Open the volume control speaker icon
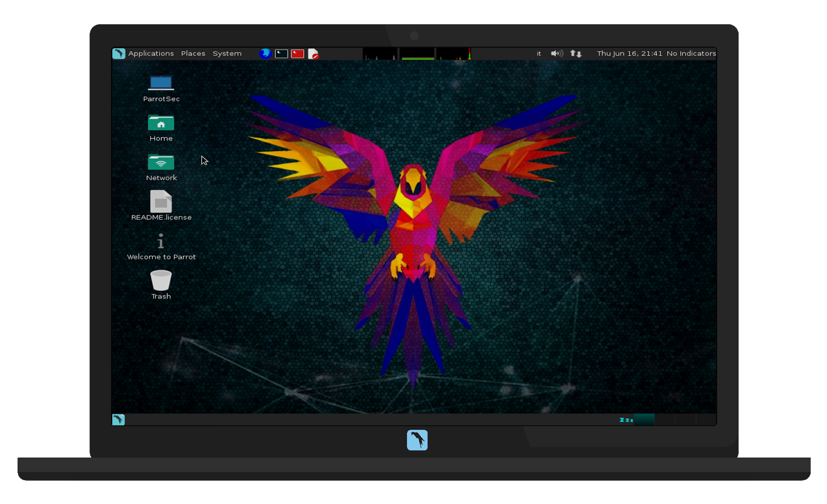 click(x=557, y=53)
